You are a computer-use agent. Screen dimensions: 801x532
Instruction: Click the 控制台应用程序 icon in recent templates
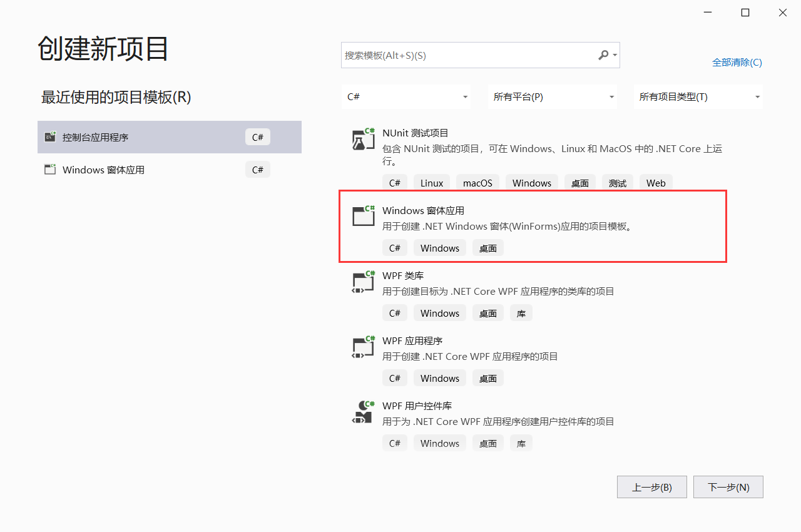49,136
